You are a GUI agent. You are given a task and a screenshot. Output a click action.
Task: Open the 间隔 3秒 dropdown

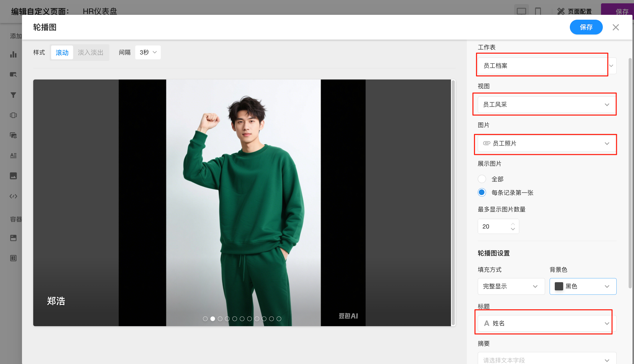point(148,52)
